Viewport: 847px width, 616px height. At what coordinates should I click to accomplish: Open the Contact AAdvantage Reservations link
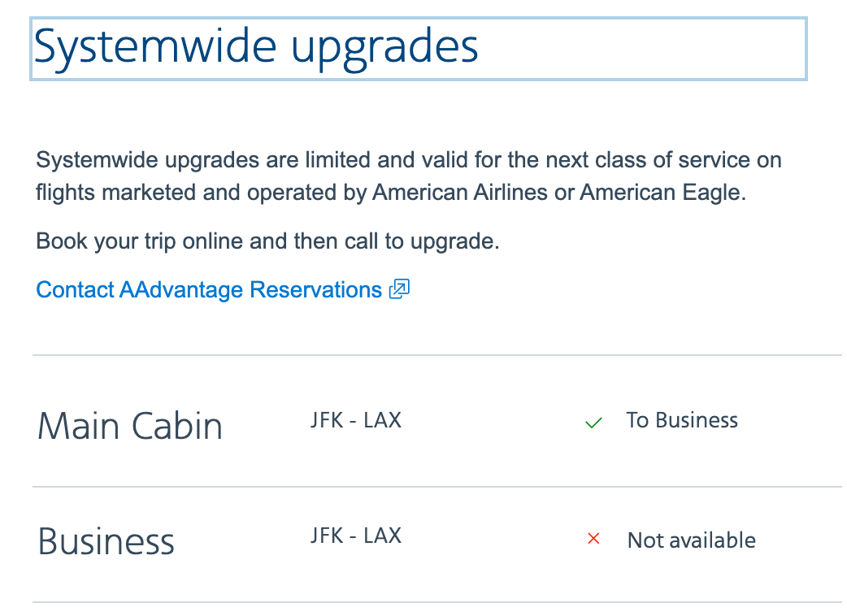pyautogui.click(x=209, y=290)
